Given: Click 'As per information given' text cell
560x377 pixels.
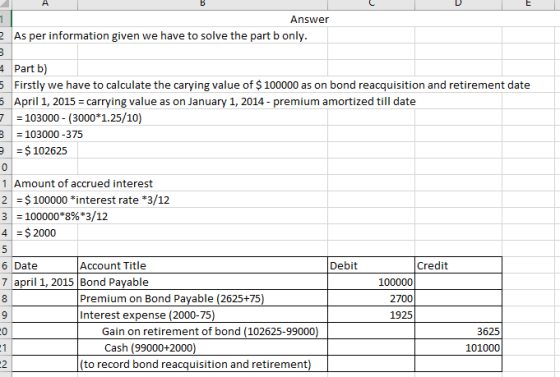Looking at the screenshot, I should coord(160,36).
